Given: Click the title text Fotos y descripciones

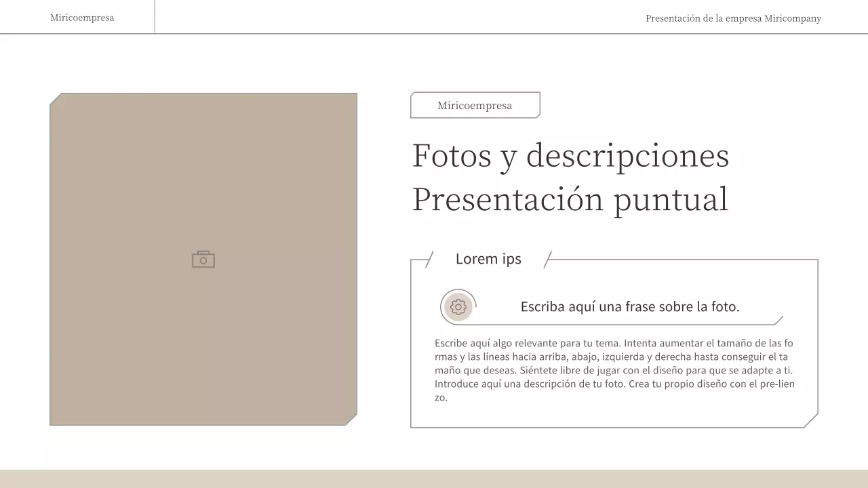Looking at the screenshot, I should (571, 156).
